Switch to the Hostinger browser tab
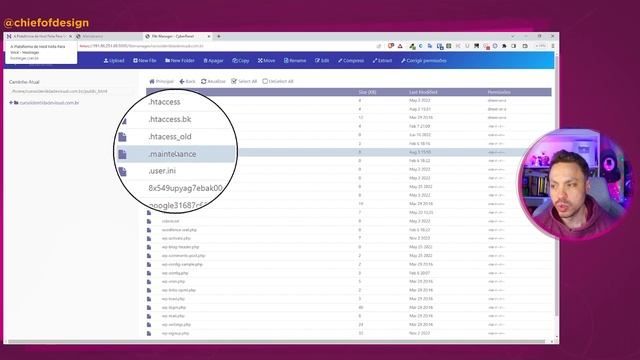The width and height of the screenshot is (640, 360). click(38, 36)
